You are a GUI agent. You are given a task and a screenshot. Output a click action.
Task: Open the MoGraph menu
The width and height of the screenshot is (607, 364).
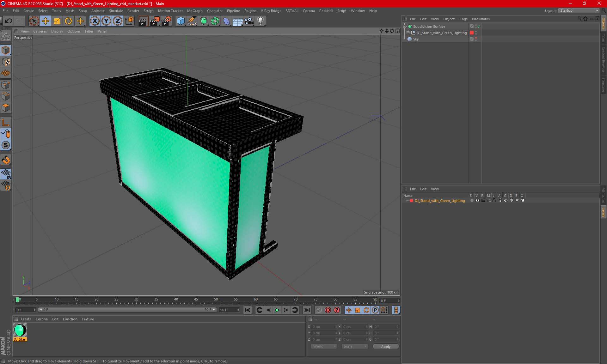point(194,11)
